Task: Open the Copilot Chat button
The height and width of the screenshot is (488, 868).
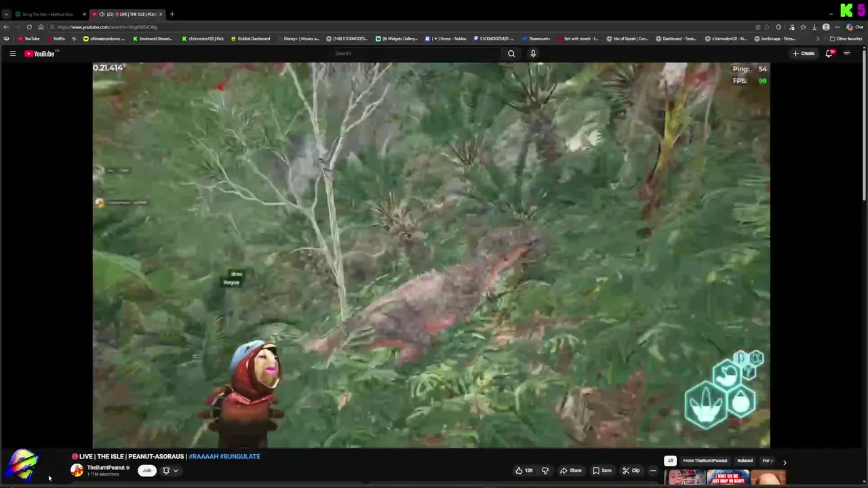Action: pyautogui.click(x=854, y=27)
